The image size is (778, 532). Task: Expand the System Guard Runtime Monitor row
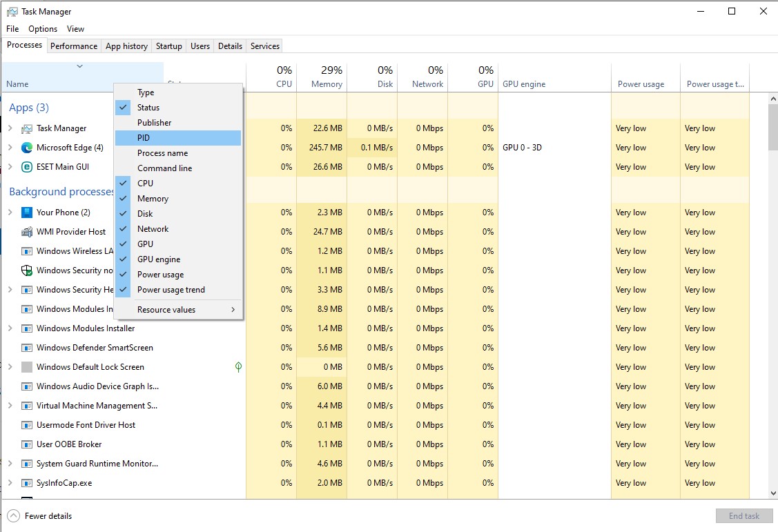click(10, 464)
